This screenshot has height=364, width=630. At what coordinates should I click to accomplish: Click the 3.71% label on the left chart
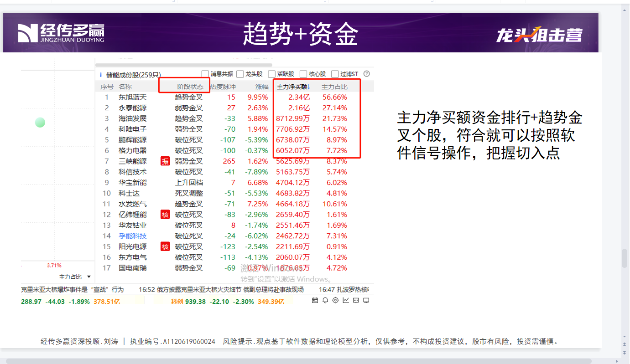54,265
